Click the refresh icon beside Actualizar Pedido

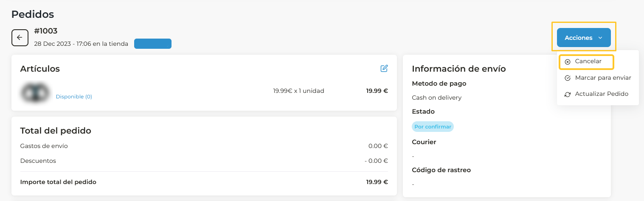click(x=568, y=94)
